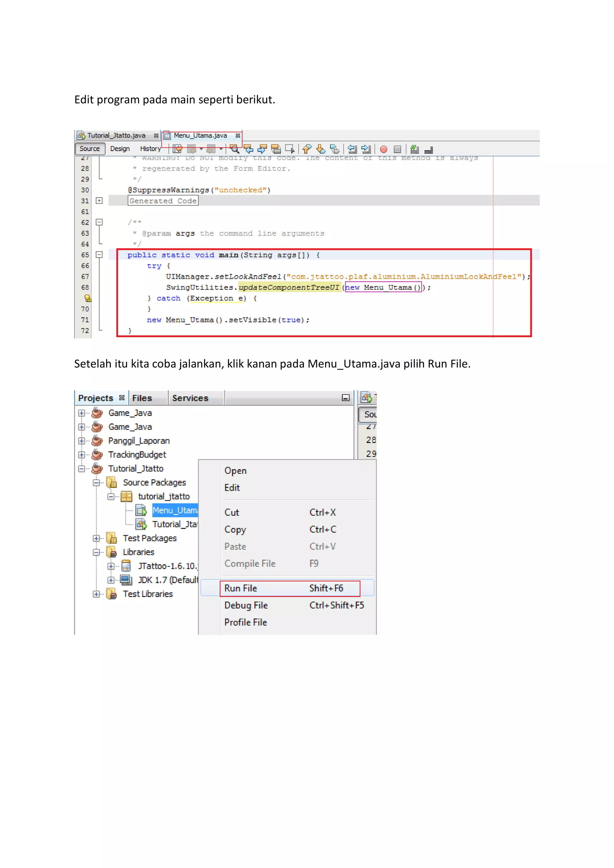Click the tutorial_jatto package icon
Viewport: 614px width, 868px height.
click(126, 496)
